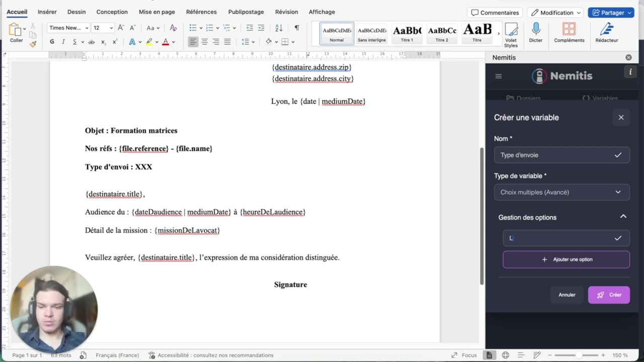
Task: Open the Commentaires button
Action: [495, 13]
